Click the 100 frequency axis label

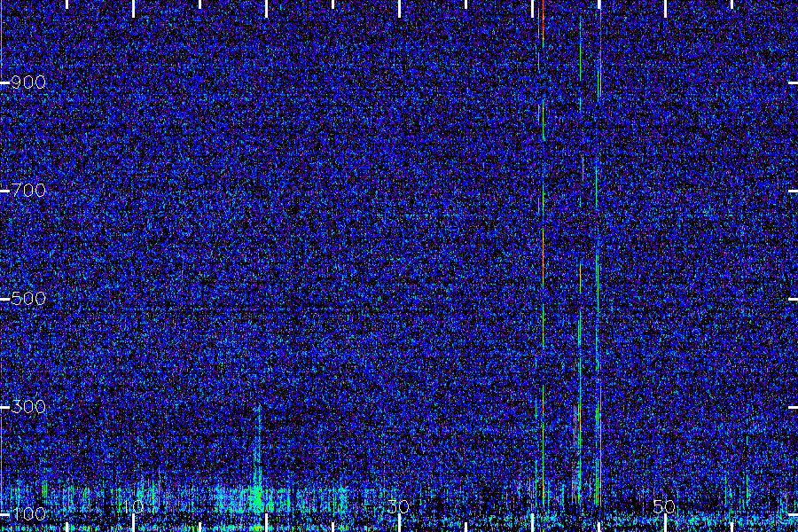pyautogui.click(x=28, y=513)
